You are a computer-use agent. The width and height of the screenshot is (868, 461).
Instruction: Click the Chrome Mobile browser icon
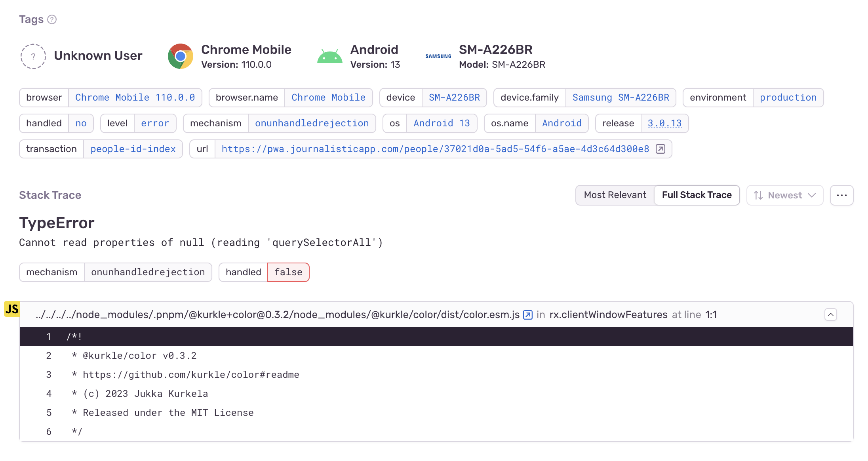pyautogui.click(x=181, y=56)
